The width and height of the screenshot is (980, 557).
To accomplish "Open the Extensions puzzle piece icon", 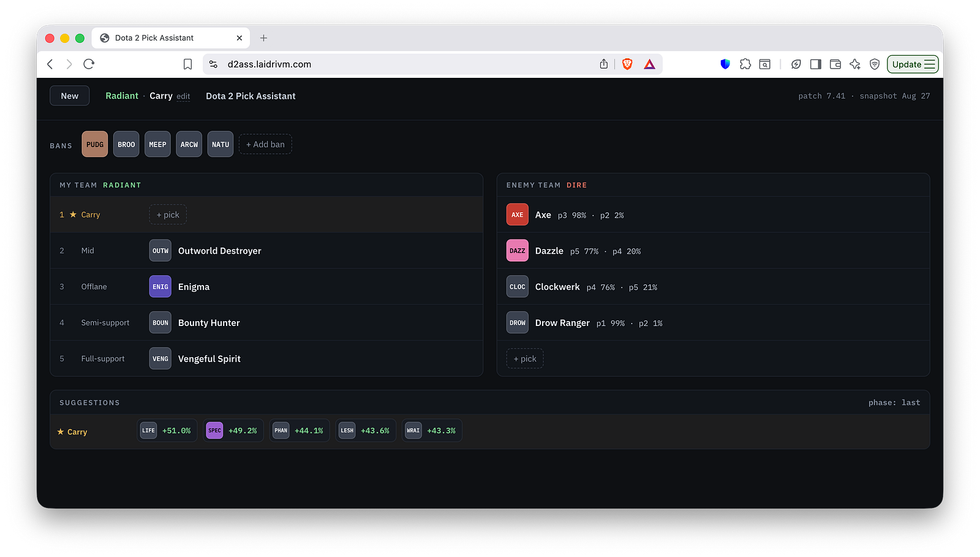I will [x=745, y=64].
